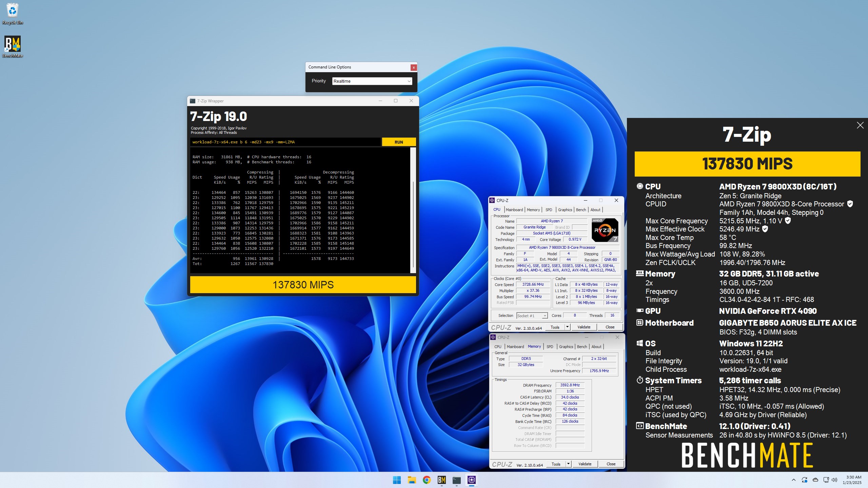Select Graphics tab in upper CPU-Z
This screenshot has height=488, width=868.
pos(565,210)
